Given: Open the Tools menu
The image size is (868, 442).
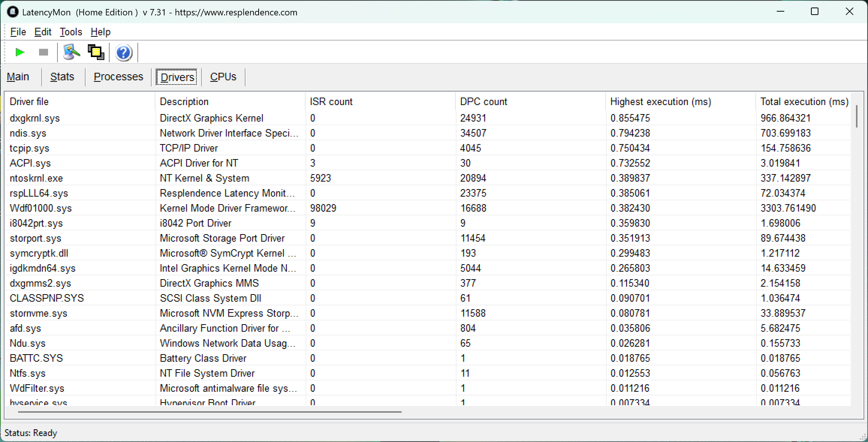Looking at the screenshot, I should (71, 32).
